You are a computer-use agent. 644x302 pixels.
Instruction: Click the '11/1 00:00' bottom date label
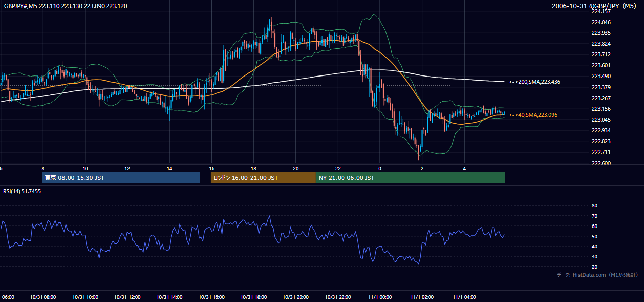(380, 297)
